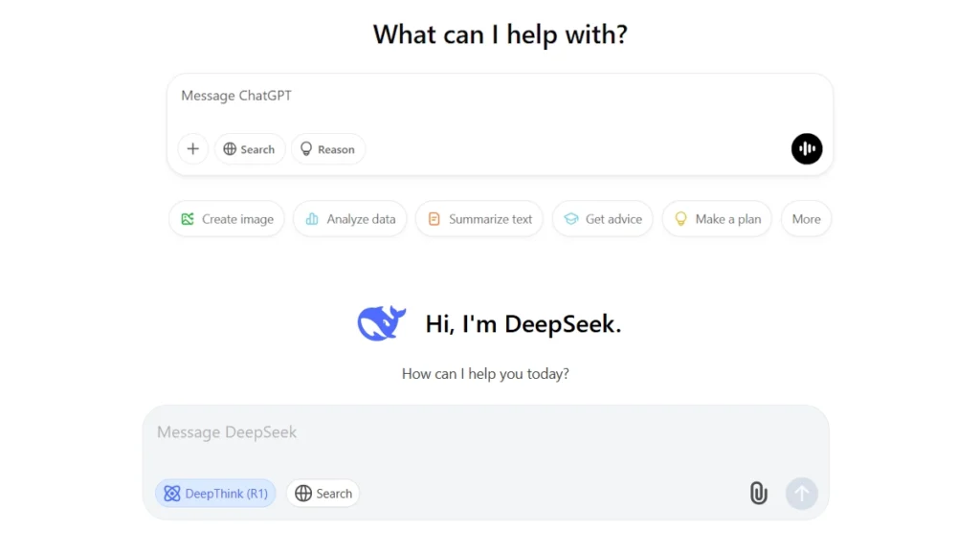This screenshot has width=980, height=551.
Task: Open the Get advice suggestion
Action: [x=603, y=219]
